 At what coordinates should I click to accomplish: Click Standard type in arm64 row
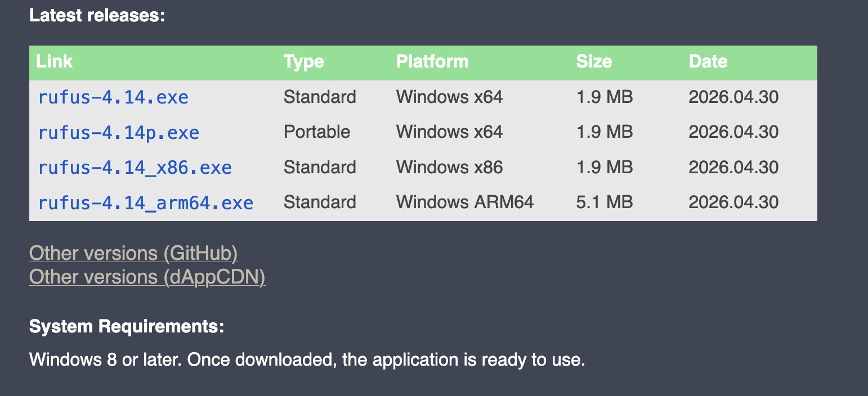(320, 202)
